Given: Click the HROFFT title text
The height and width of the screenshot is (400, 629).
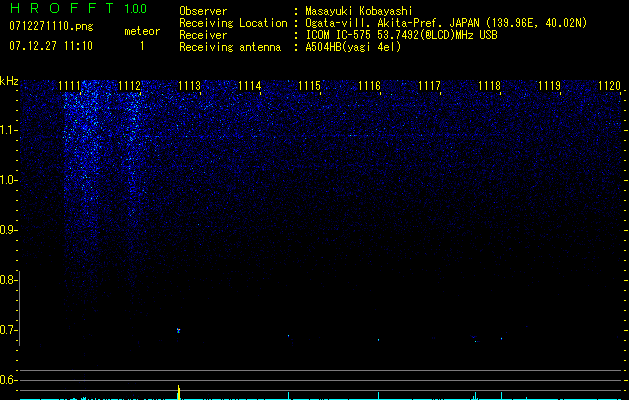Looking at the screenshot, I should pyautogui.click(x=62, y=8).
